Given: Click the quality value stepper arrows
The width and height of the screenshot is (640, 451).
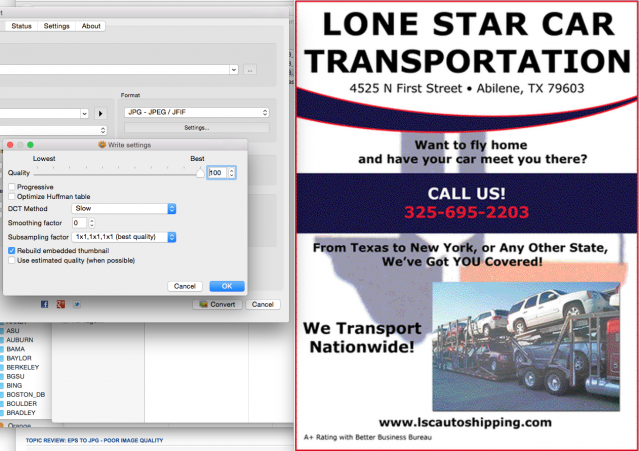Looking at the screenshot, I should point(231,173).
